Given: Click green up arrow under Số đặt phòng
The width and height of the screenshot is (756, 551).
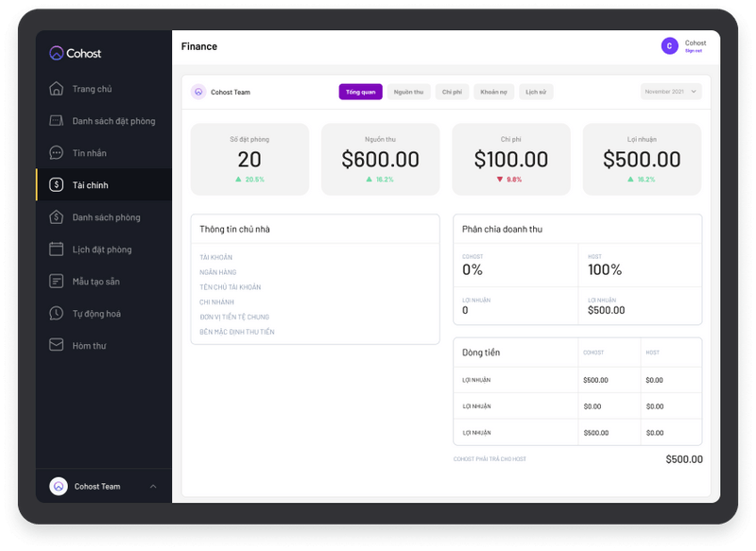Looking at the screenshot, I should [238, 180].
